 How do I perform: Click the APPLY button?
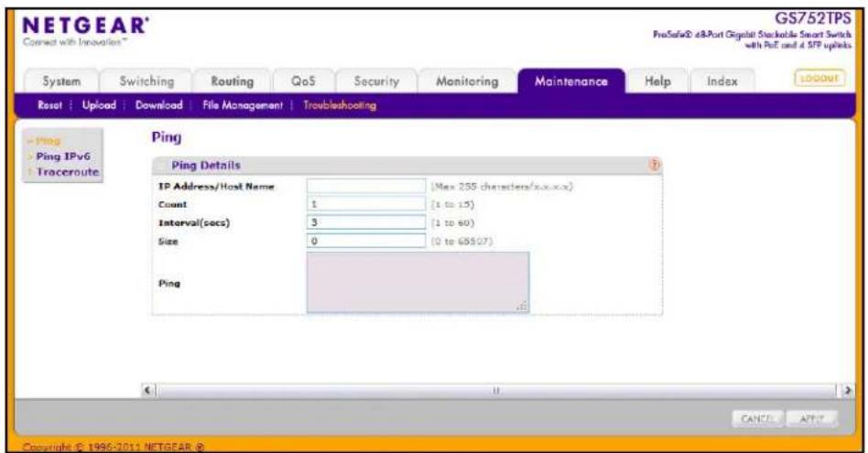[x=812, y=419]
